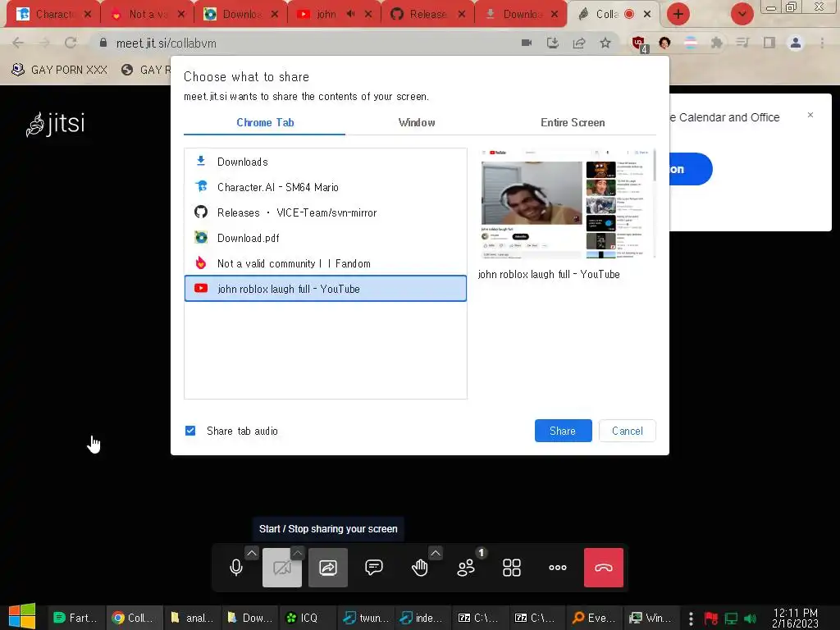The width and height of the screenshot is (840, 630).
Task: Select Releases VICE-Team/svn-mirror entry
Action: pyautogui.click(x=325, y=212)
